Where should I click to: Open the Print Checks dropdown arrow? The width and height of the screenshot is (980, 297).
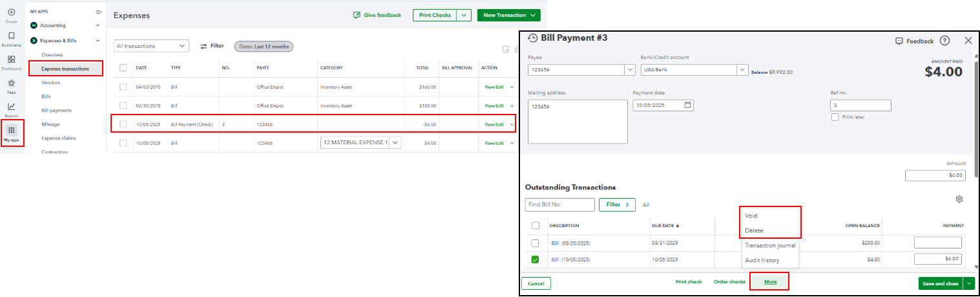click(464, 15)
